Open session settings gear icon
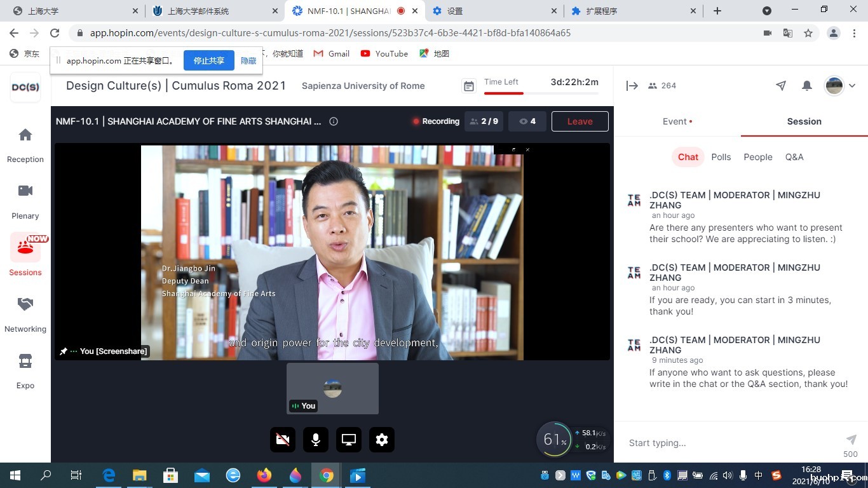 (381, 440)
